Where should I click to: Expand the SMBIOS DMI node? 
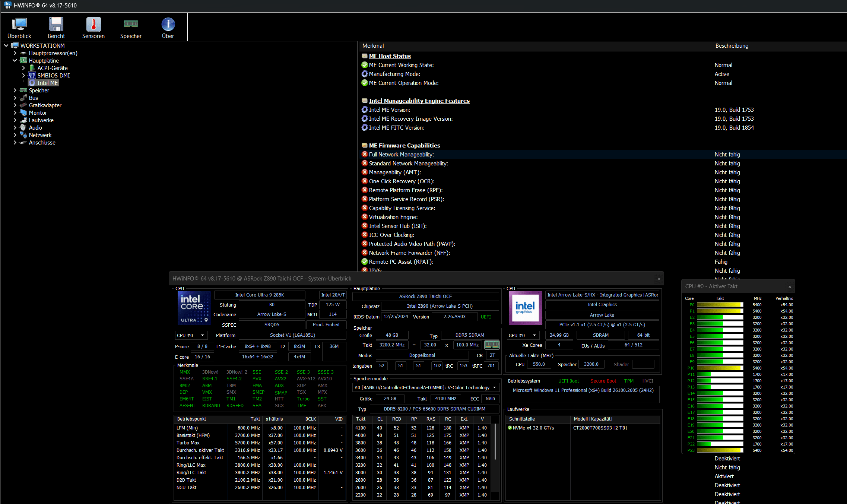(x=23, y=75)
